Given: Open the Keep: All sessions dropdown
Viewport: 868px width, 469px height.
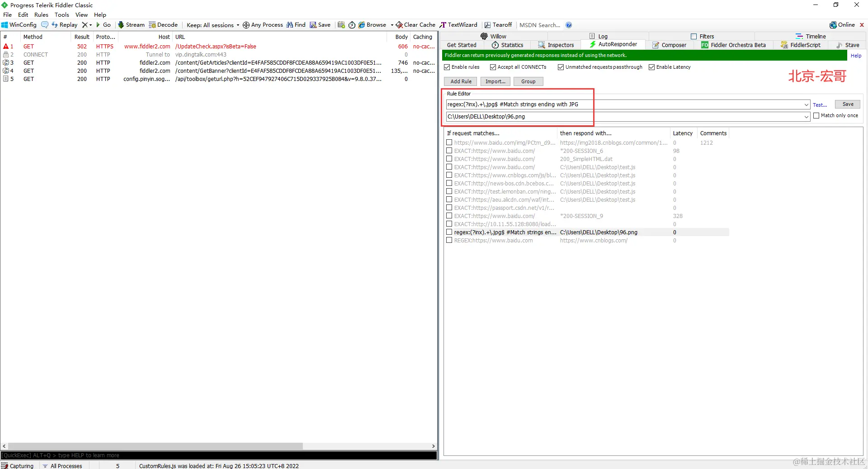Looking at the screenshot, I should coord(213,25).
